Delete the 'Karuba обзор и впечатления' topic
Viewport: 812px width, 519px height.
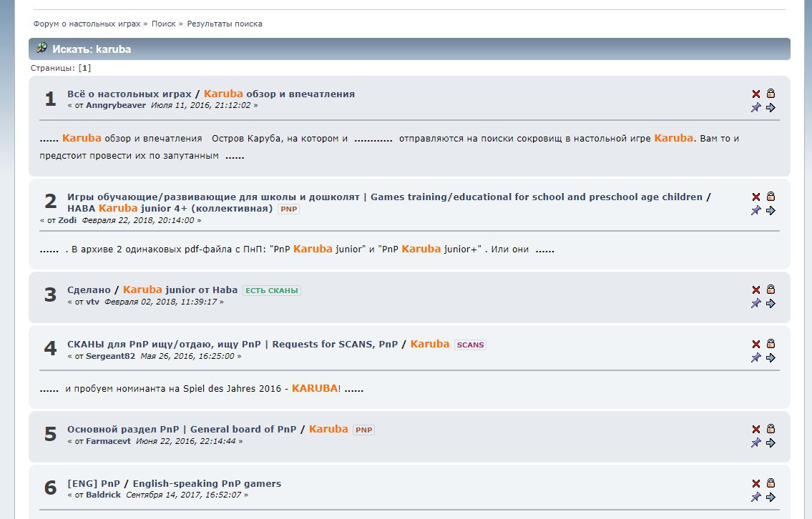pyautogui.click(x=756, y=94)
